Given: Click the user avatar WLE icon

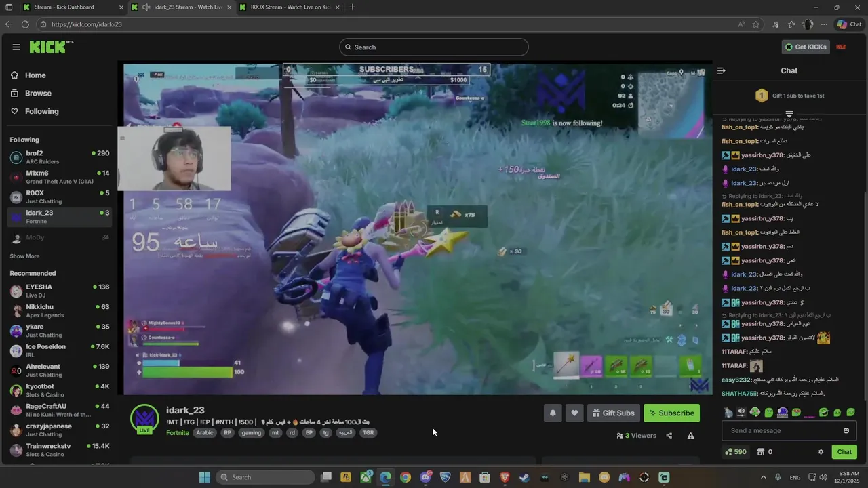Looking at the screenshot, I should (x=841, y=47).
